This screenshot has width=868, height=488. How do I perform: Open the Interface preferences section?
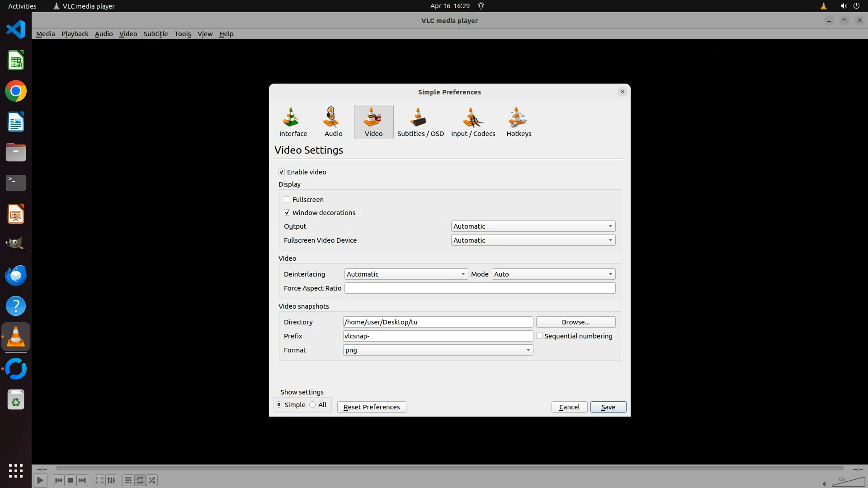[292, 122]
